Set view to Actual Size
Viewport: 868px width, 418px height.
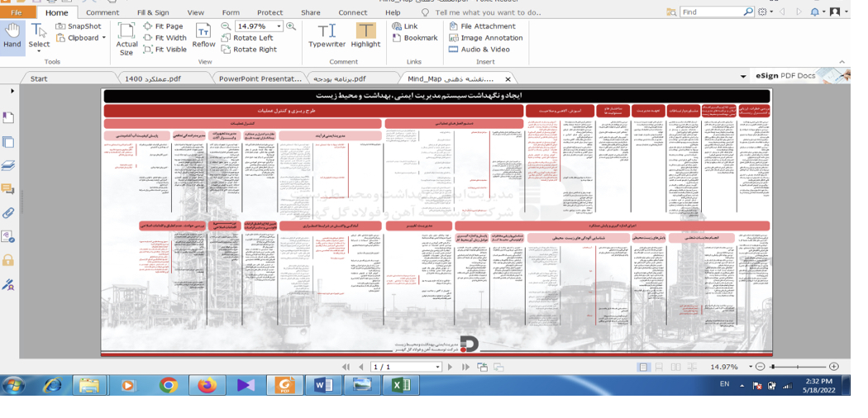coord(126,39)
